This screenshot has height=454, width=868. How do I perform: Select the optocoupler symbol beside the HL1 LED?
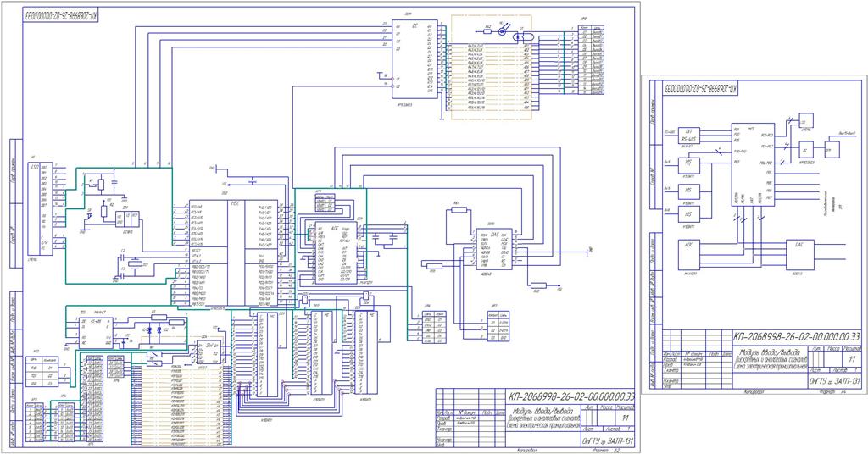(x=523, y=37)
